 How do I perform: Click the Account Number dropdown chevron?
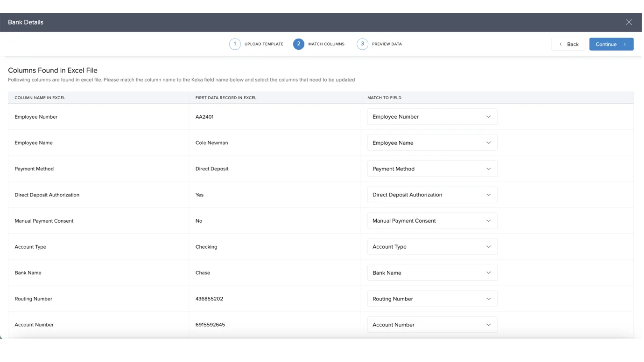(488, 325)
